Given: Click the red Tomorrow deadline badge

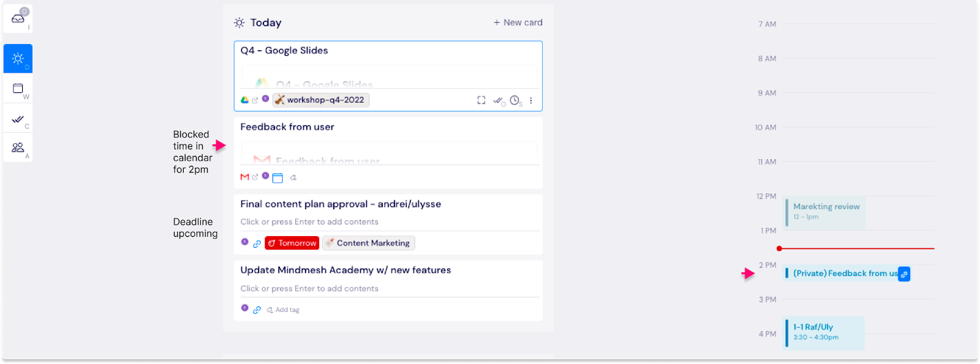Looking at the screenshot, I should point(292,243).
